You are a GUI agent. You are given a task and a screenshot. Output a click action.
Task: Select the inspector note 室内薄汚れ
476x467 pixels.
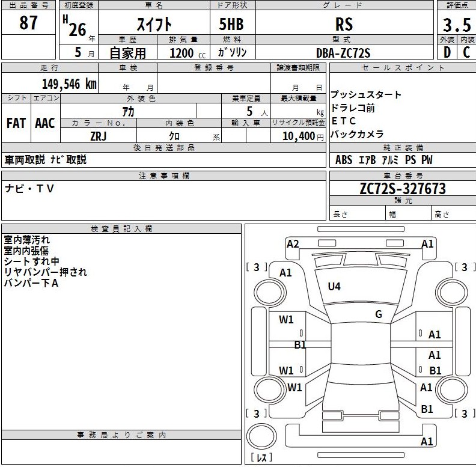coord(26,240)
